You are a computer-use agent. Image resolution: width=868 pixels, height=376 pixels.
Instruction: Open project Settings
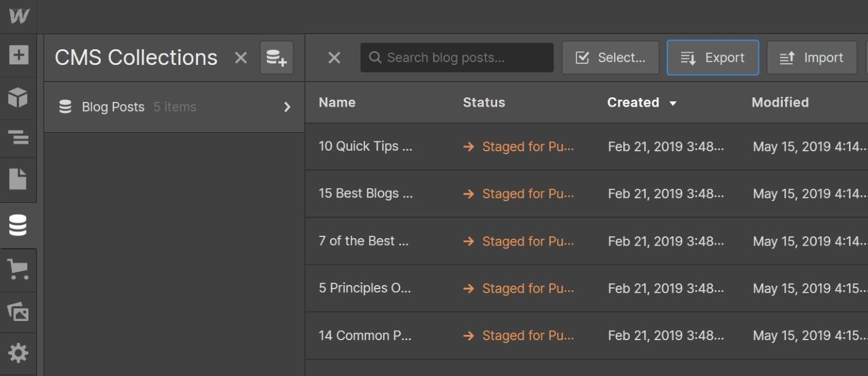(x=19, y=353)
